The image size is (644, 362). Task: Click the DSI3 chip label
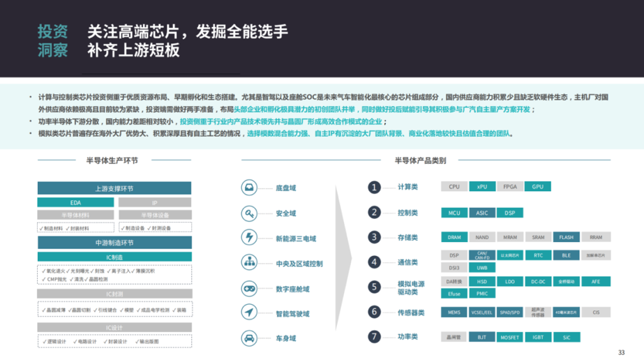[x=454, y=268]
